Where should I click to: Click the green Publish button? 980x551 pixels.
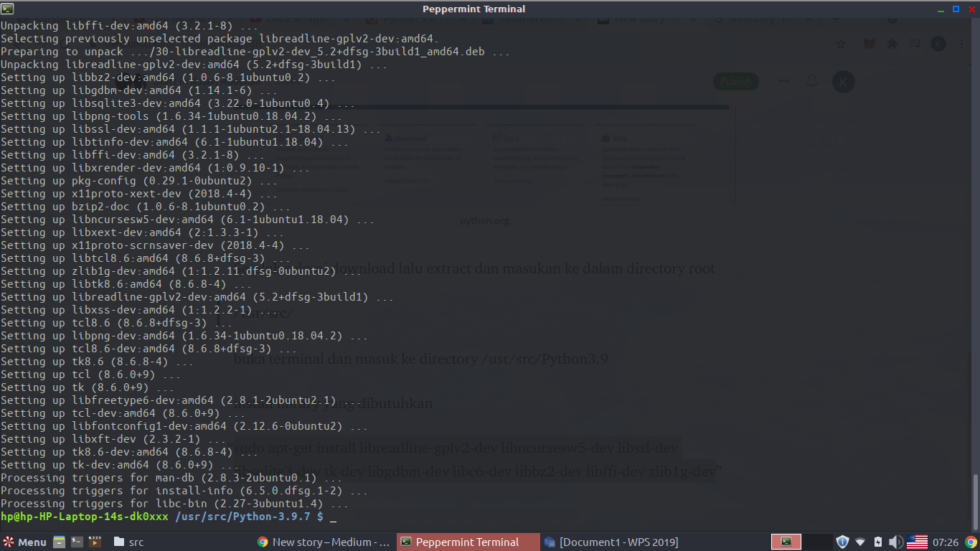point(735,82)
